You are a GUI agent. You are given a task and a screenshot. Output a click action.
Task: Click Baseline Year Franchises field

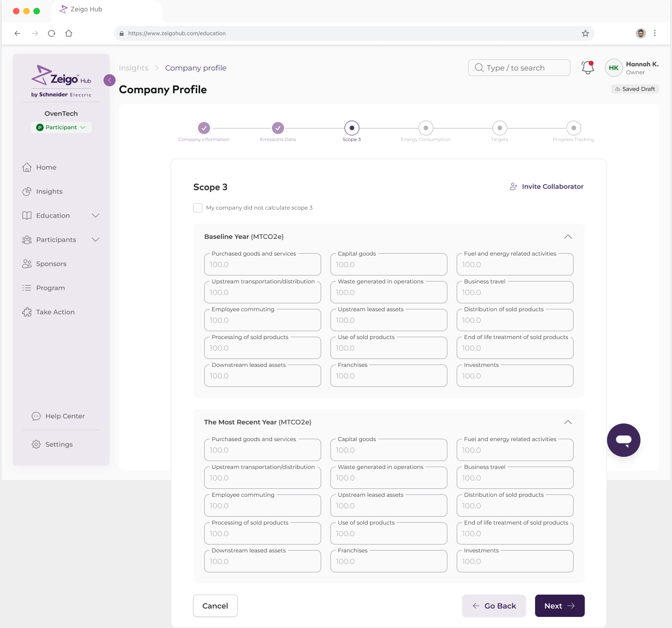point(389,376)
